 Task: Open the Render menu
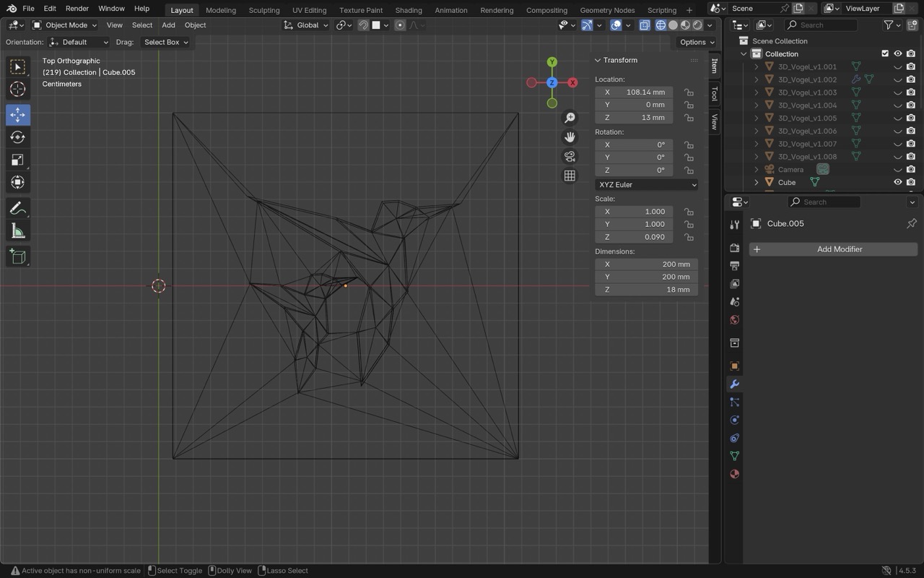tap(77, 9)
